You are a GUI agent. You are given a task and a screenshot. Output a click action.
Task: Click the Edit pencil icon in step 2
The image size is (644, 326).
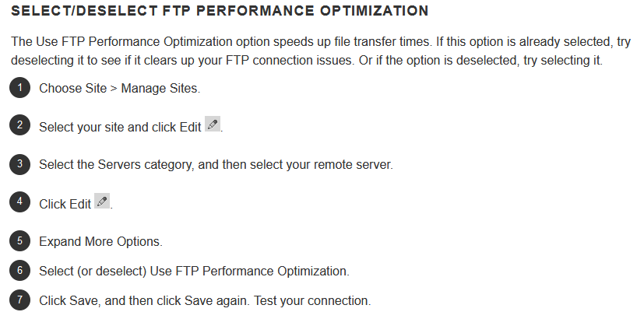[213, 124]
